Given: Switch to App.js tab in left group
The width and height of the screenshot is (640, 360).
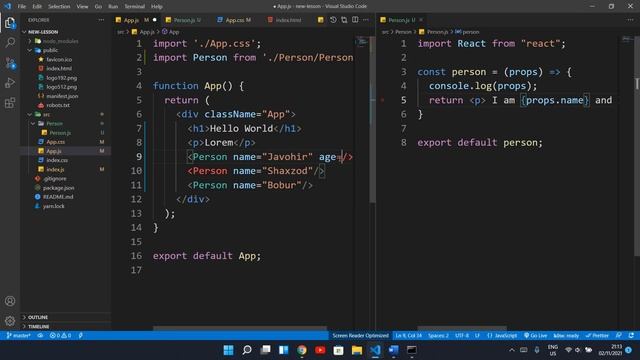Looking at the screenshot, I should tap(136, 20).
